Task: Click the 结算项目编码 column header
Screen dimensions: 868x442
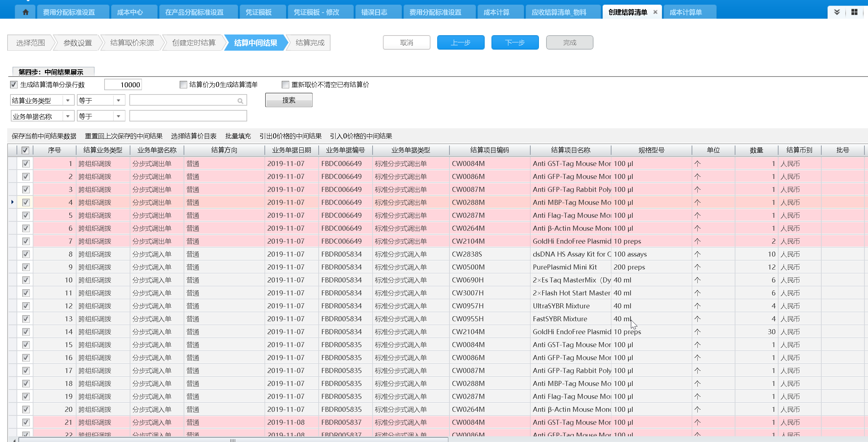Action: coord(490,150)
